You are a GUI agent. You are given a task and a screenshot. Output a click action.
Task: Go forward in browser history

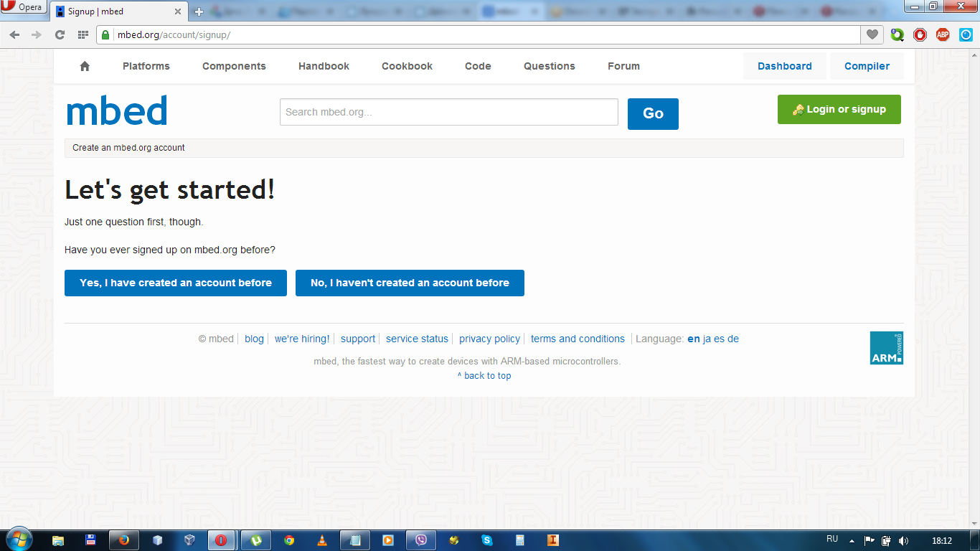37,34
